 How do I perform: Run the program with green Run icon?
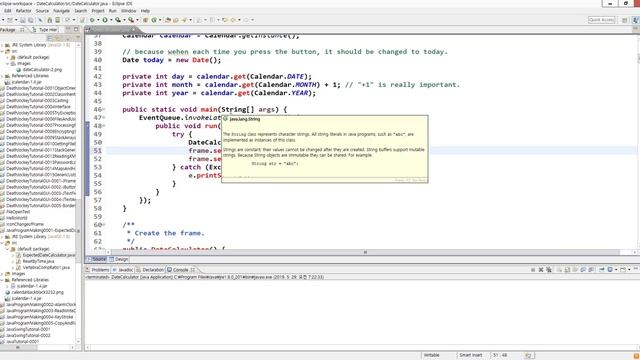[105, 20]
